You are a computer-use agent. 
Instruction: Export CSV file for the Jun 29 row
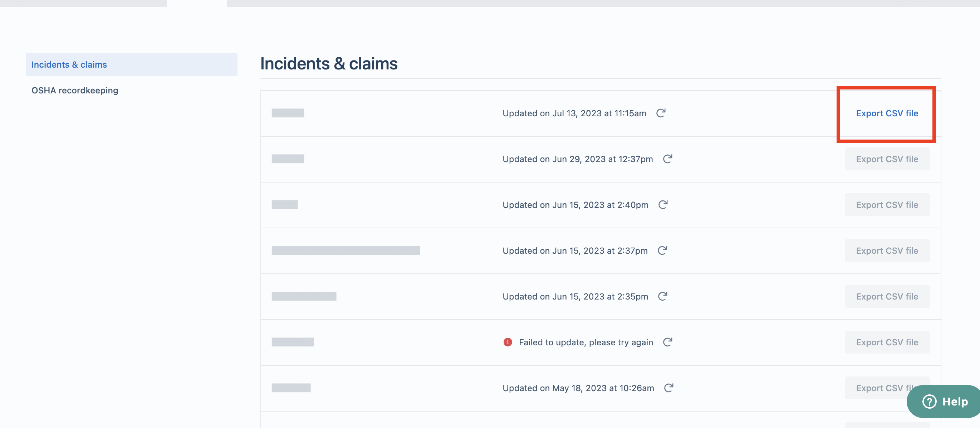(887, 159)
